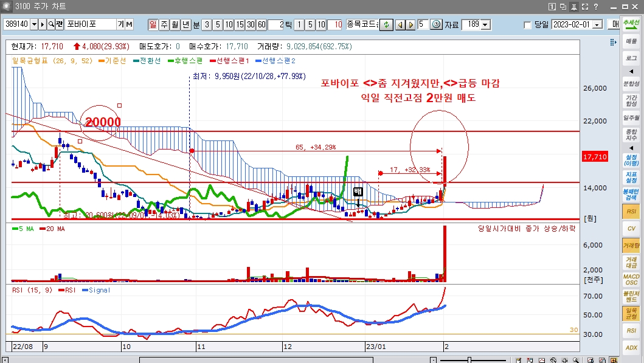Click the 기 button beside stock name
This screenshot has width=644, height=363.
click(x=121, y=24)
